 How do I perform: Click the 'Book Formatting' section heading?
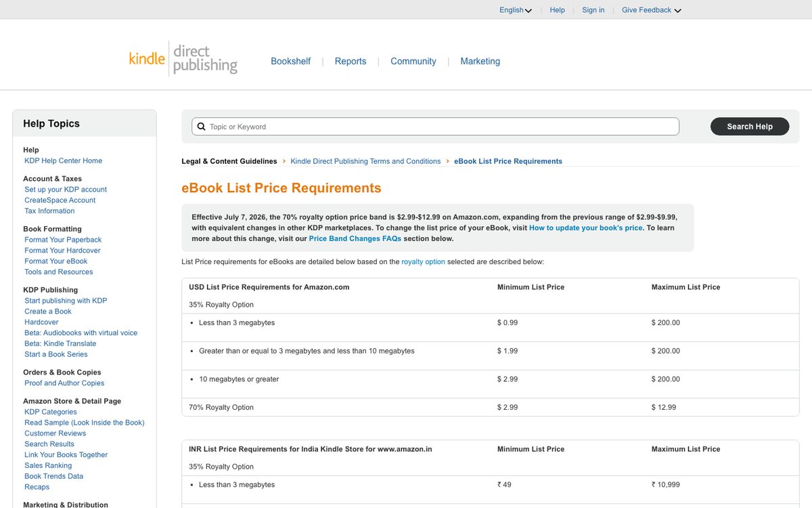click(52, 229)
